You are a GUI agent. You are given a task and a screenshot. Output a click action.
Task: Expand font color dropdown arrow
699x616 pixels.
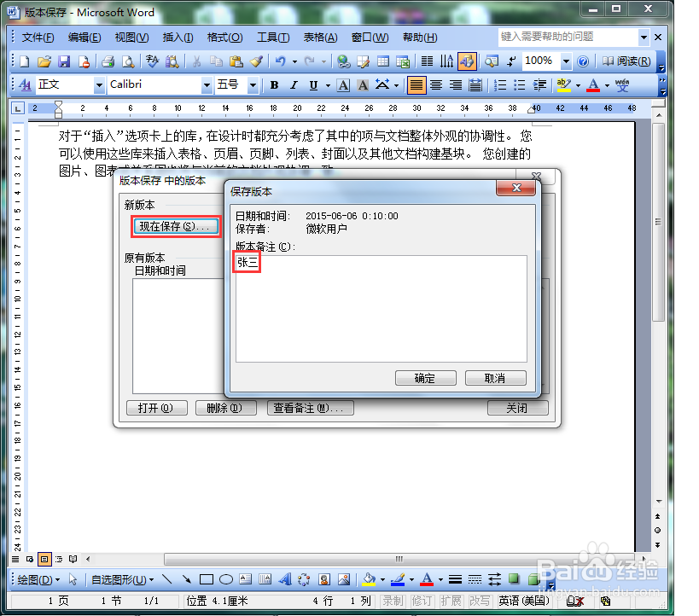tap(607, 85)
